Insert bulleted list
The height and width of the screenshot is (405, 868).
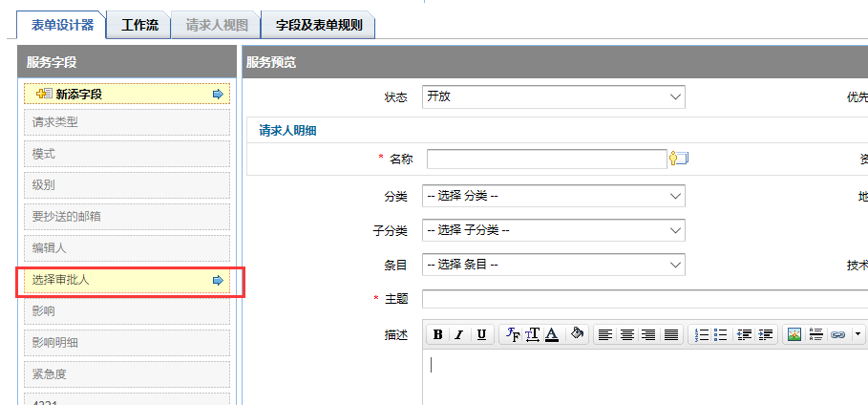[x=720, y=334]
